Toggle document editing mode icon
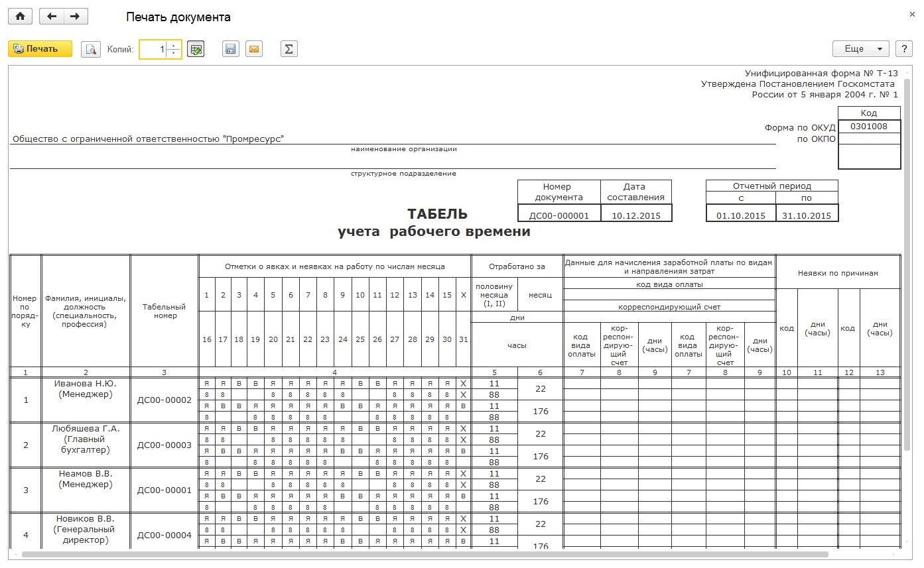 196,49
